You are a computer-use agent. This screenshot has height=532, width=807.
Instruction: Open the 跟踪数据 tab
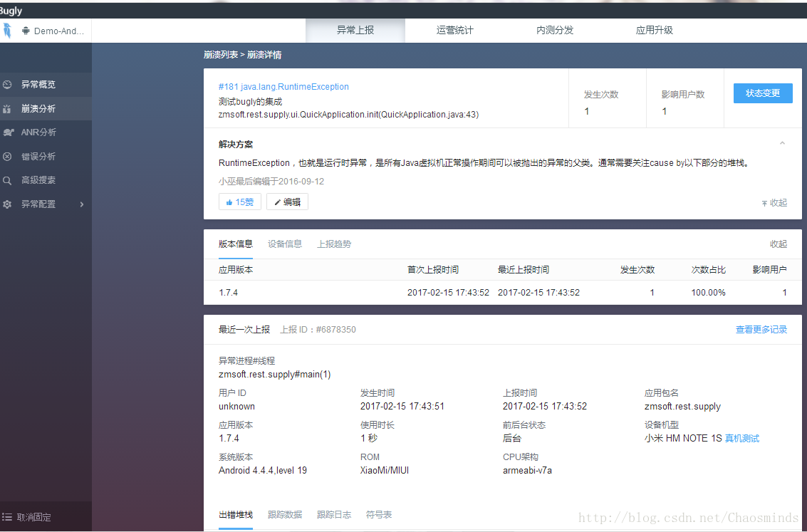[x=285, y=514]
